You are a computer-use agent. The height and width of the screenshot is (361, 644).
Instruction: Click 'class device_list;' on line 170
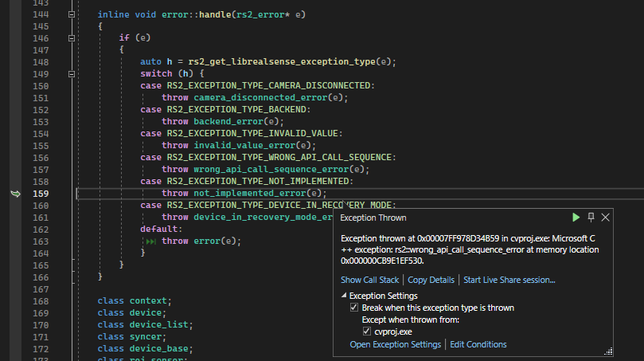[145, 324]
